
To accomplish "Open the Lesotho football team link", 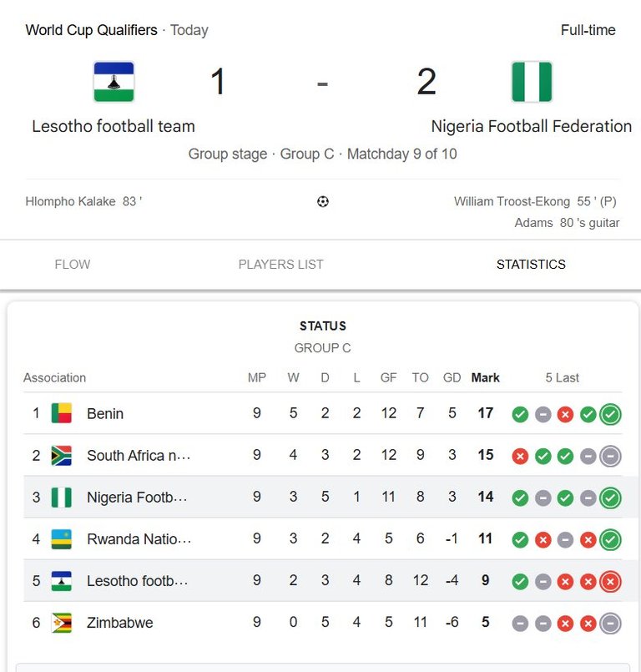I will pos(114,126).
